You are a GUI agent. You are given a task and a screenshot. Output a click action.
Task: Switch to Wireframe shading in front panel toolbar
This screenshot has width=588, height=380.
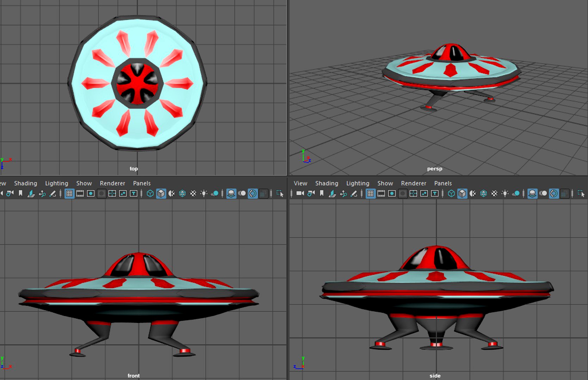[x=150, y=193]
